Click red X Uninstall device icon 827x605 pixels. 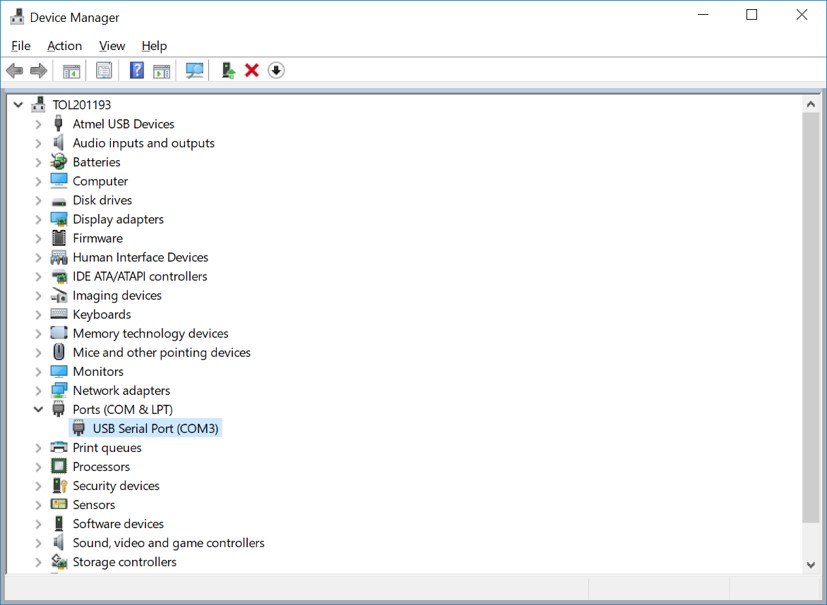click(252, 70)
